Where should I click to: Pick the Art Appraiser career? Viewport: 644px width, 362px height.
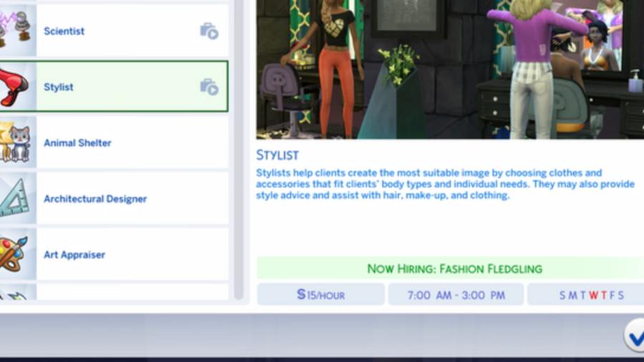click(114, 255)
